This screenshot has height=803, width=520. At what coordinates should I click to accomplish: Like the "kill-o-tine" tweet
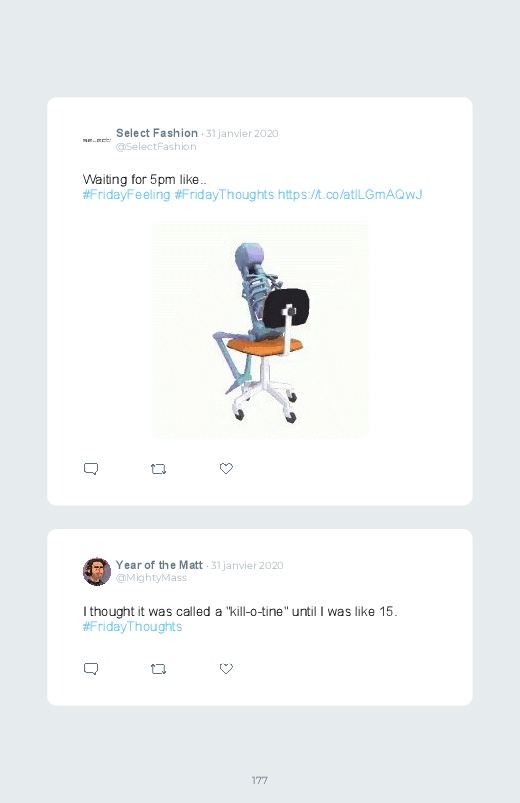click(226, 668)
